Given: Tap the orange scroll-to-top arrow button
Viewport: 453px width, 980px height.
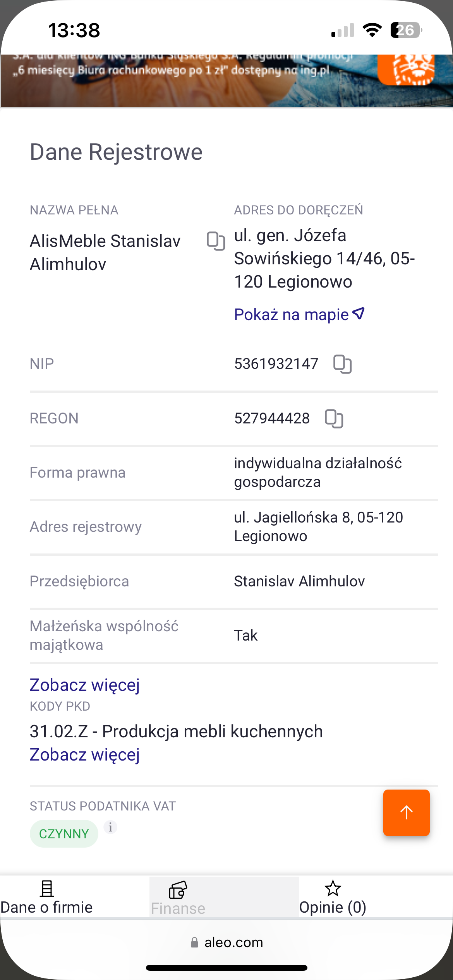Looking at the screenshot, I should point(406,812).
